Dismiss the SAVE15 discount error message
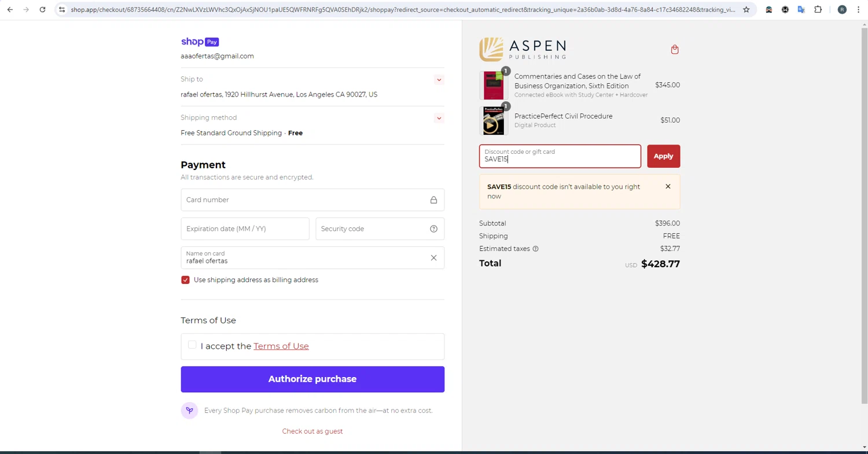Viewport: 868px width, 454px height. (668, 187)
